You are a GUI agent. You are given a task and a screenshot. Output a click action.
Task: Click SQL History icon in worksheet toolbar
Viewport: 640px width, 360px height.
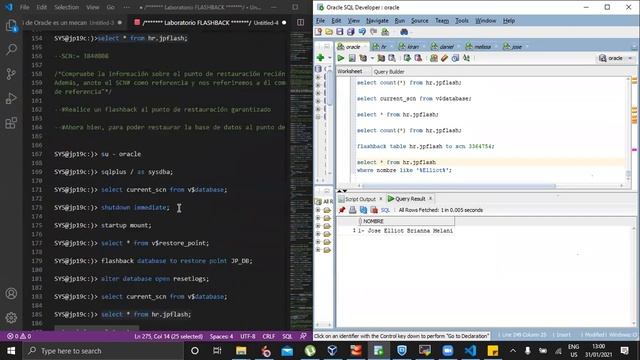point(455,58)
